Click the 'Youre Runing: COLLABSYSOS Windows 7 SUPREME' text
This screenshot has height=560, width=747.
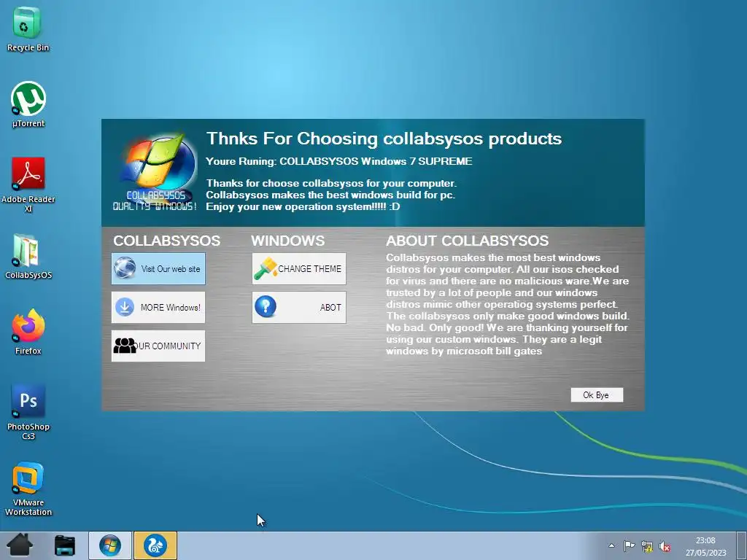coord(338,161)
